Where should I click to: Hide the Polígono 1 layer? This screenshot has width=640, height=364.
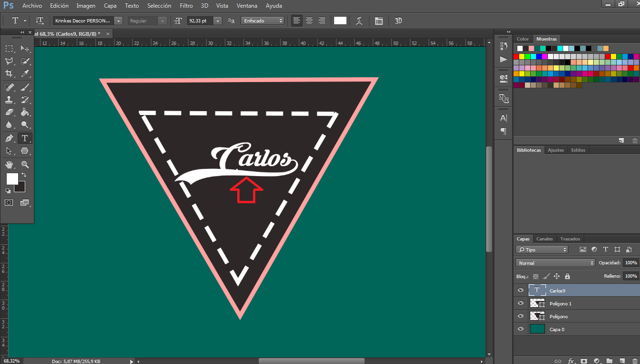[521, 303]
